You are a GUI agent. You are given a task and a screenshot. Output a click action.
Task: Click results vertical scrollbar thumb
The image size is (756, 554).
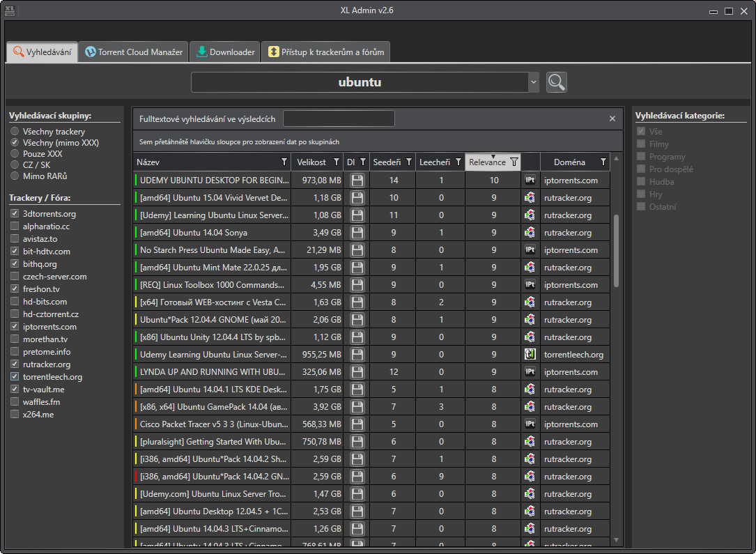(616, 251)
